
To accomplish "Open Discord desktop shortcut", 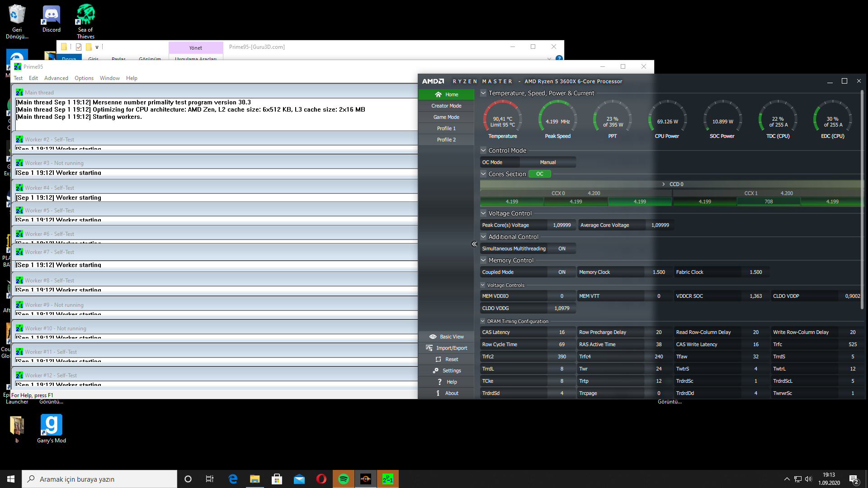I will click(52, 19).
